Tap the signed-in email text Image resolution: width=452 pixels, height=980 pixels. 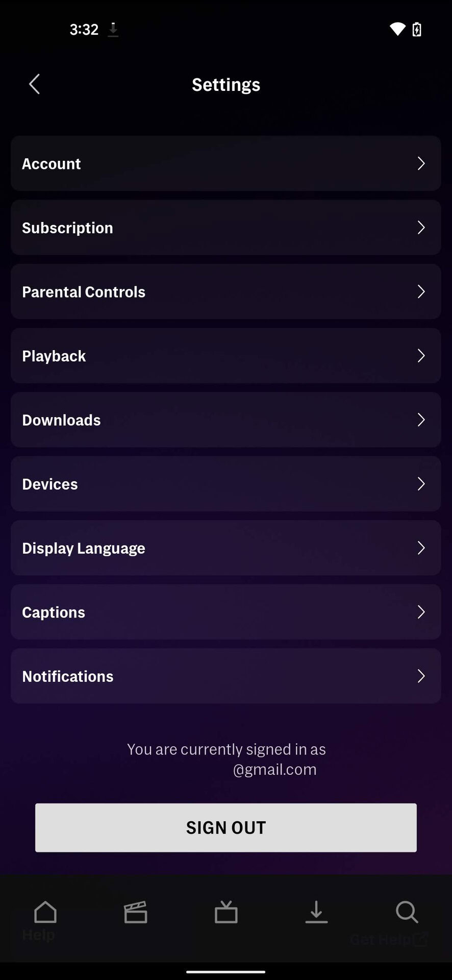point(274,769)
